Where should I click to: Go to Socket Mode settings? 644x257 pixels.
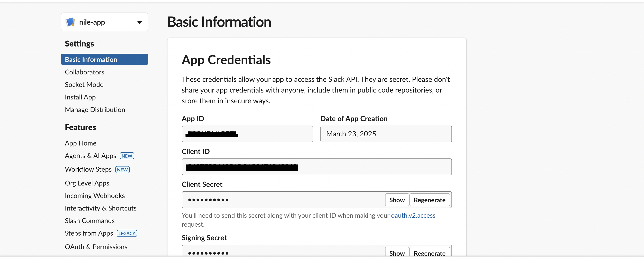click(x=84, y=85)
